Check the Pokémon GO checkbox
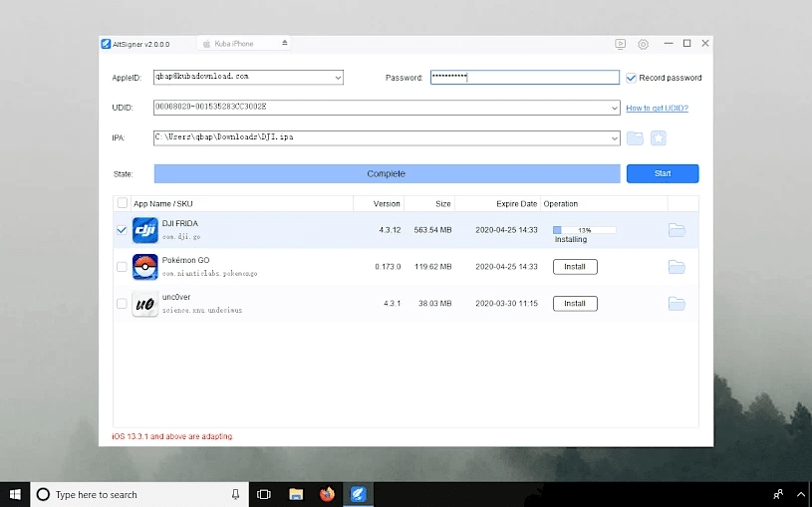The height and width of the screenshot is (507, 812). [122, 267]
